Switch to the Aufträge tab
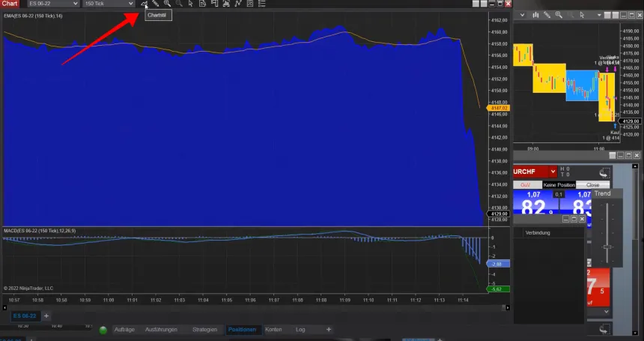Viewport: 644px width, 341px height. tap(124, 330)
